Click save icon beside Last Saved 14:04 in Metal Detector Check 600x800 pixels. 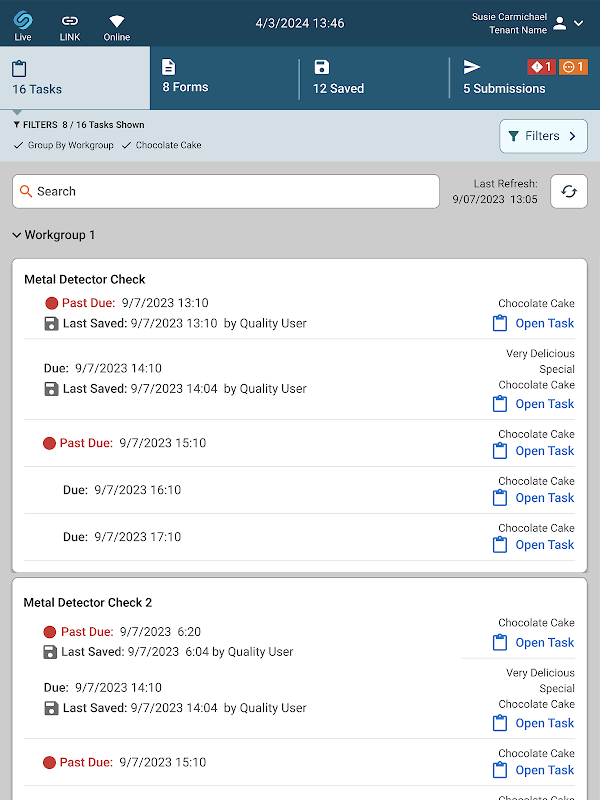coord(52,389)
